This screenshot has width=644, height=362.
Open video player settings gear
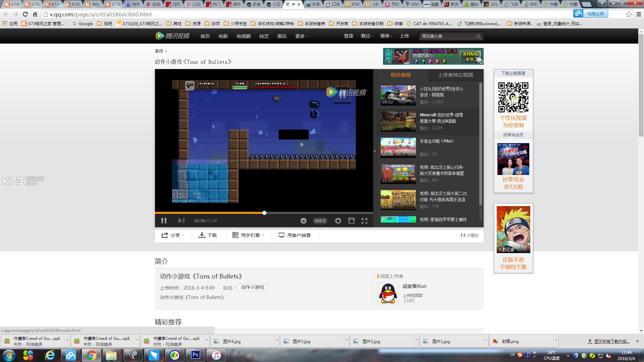coord(338,221)
